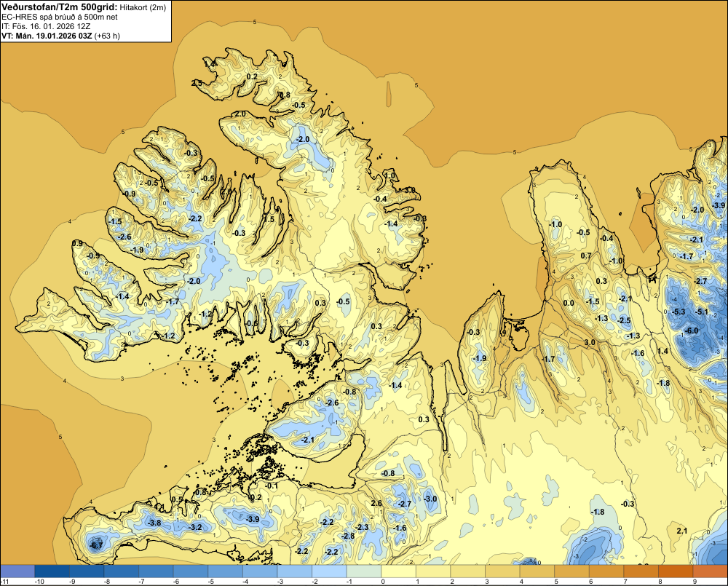Click the positive 2.5 temperature value
Image resolution: width=728 pixels, height=586 pixels.
click(197, 83)
